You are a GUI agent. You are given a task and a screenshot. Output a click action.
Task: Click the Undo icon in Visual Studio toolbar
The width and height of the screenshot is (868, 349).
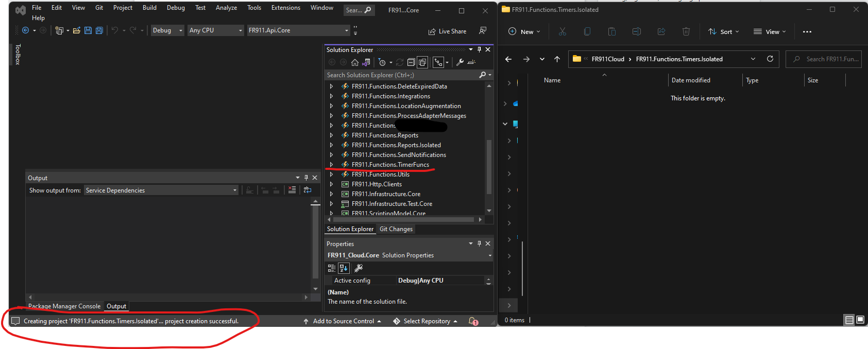115,30
